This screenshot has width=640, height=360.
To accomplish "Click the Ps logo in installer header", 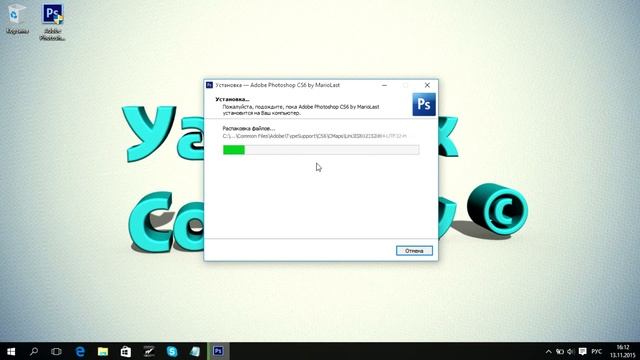I will 424,104.
